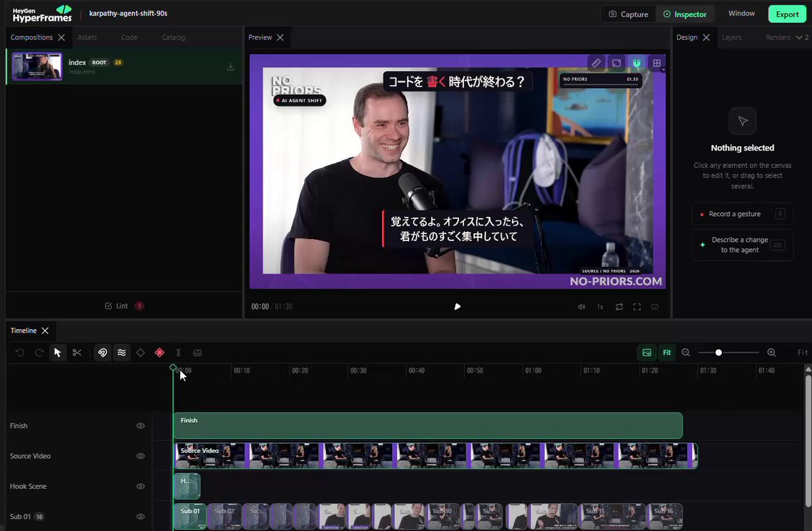Open the Window menu
This screenshot has height=531, width=812.
tap(741, 14)
